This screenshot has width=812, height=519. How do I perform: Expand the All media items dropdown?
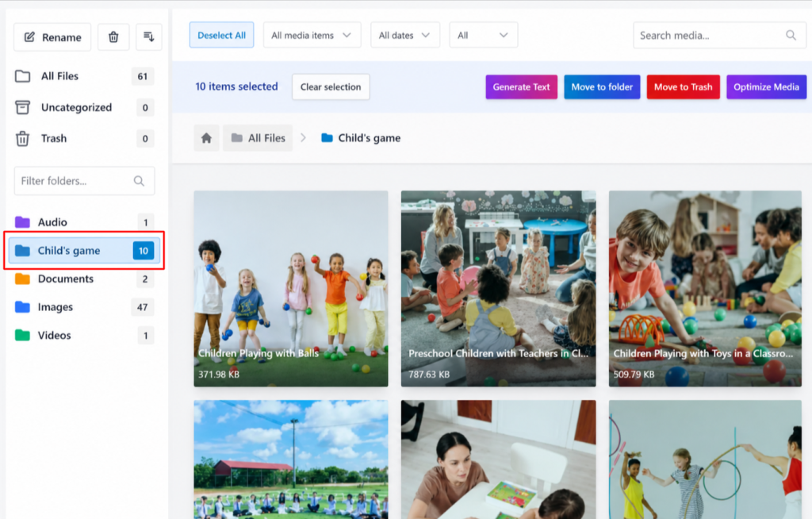click(x=312, y=35)
